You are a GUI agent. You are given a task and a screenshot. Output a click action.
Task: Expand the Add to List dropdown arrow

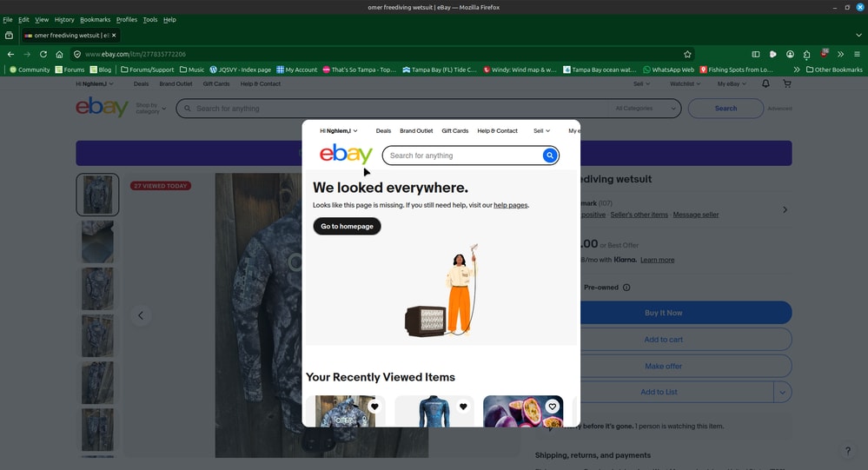tap(783, 392)
